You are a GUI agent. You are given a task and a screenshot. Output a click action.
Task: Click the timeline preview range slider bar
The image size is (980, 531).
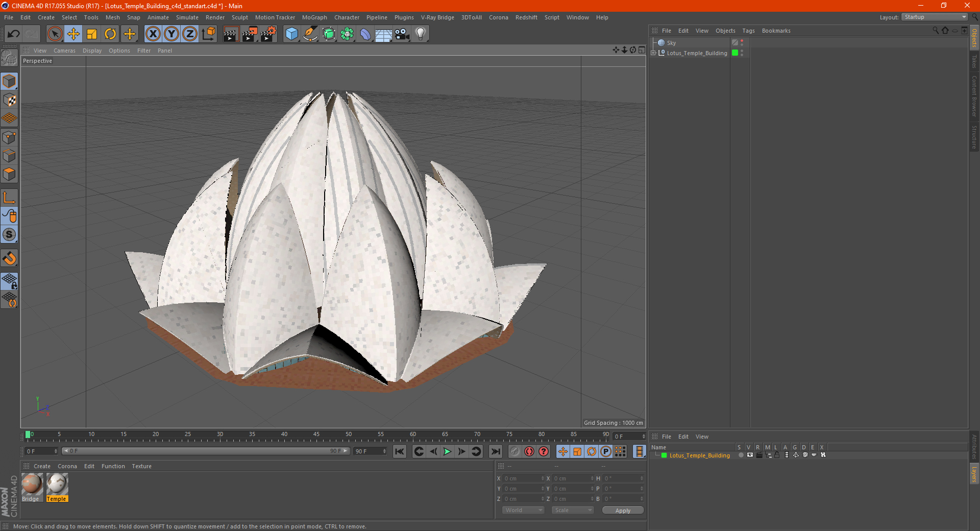[205, 451]
